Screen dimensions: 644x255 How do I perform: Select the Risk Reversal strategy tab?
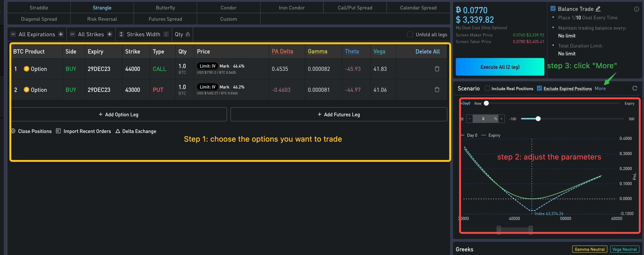click(x=102, y=19)
